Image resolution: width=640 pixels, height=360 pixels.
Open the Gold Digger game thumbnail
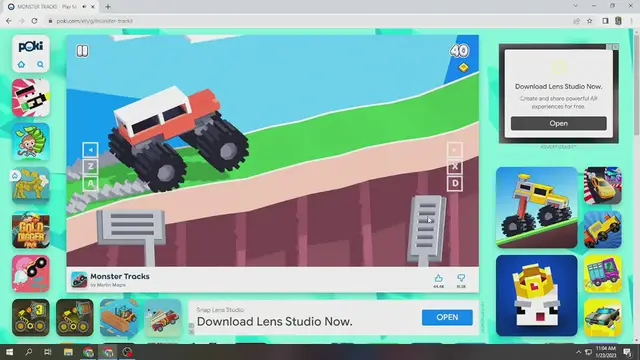pyautogui.click(x=31, y=230)
